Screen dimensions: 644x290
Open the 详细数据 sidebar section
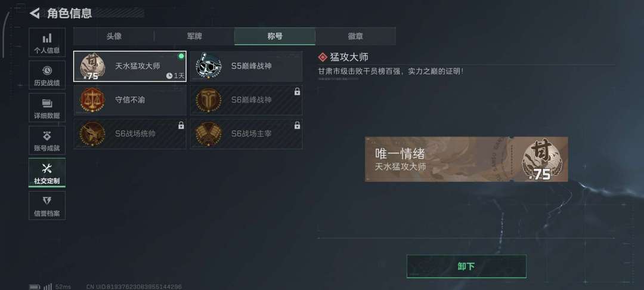pyautogui.click(x=47, y=107)
